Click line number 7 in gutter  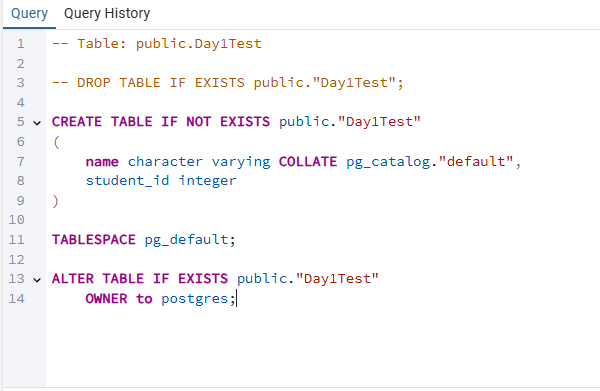pos(21,162)
